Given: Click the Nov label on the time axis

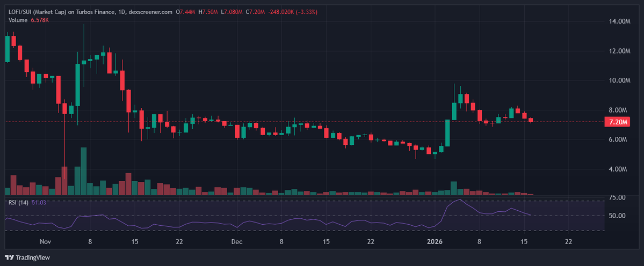Looking at the screenshot, I should click(46, 242).
